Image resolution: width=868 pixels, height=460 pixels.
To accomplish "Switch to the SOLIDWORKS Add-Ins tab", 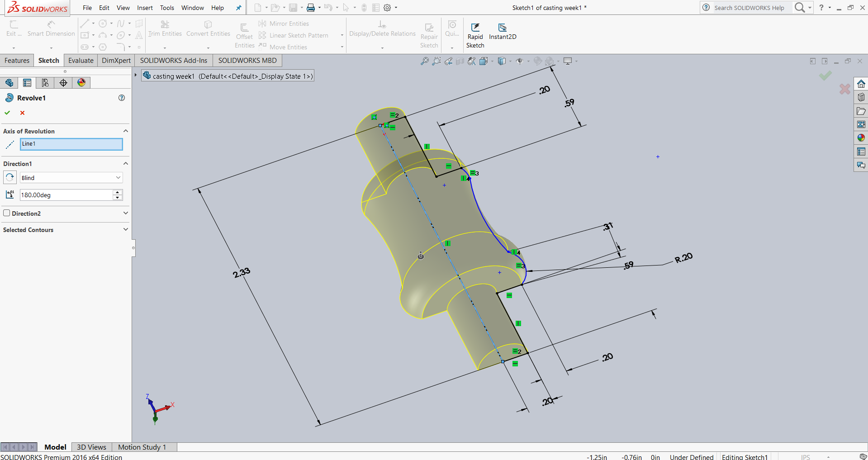I will 174,61.
